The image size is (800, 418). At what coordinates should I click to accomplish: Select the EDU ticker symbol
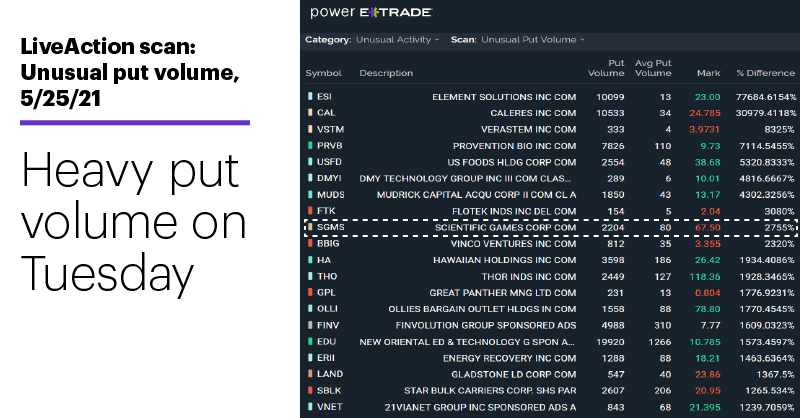(x=327, y=341)
